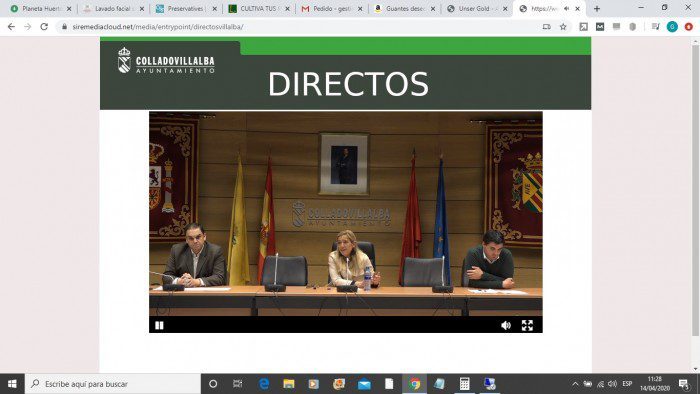Click the gray extension icon after M
Viewport: 700px width, 394px height.
pos(617,27)
